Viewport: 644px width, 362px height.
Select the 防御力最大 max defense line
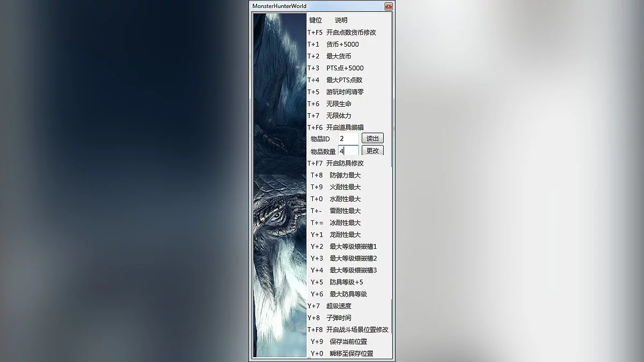click(341, 175)
